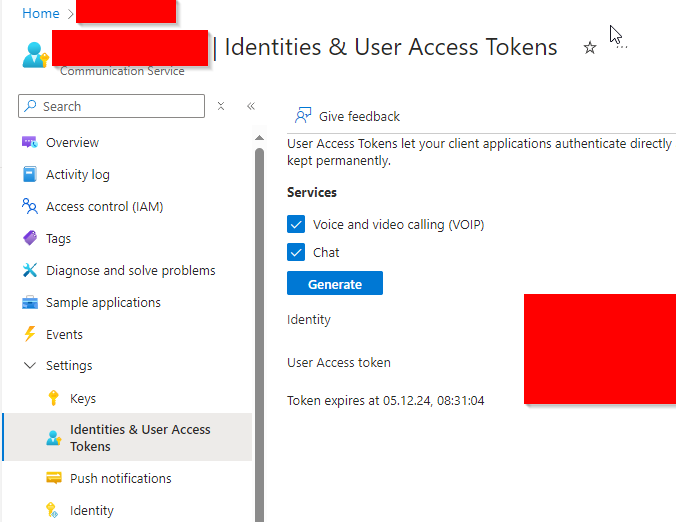
Task: Select Identities & User Access Tokens item
Action: [127, 437]
